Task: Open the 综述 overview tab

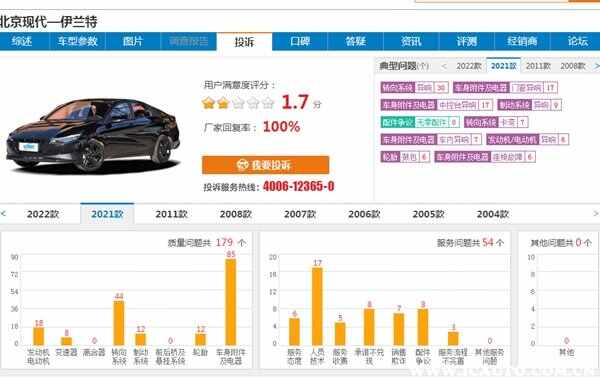Action: (x=22, y=41)
